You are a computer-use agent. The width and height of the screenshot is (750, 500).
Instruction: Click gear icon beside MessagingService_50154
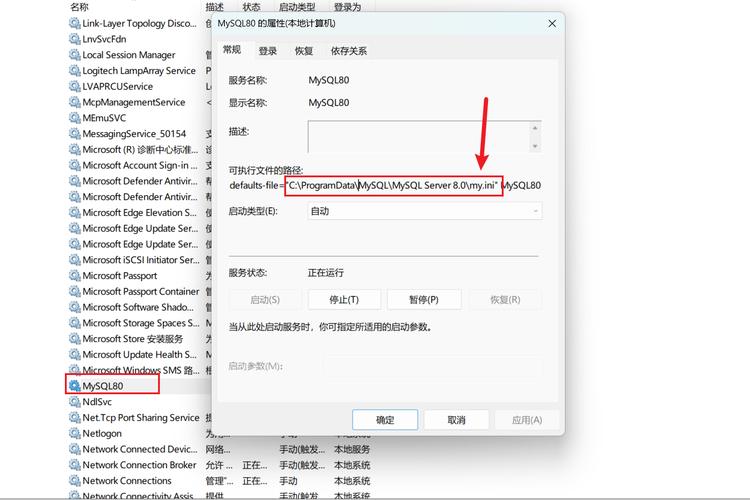point(75,133)
